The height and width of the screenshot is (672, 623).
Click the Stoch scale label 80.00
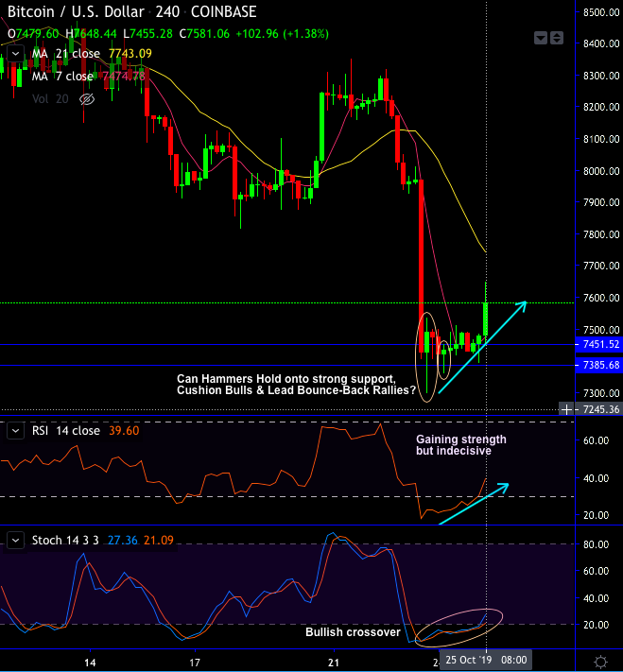(596, 544)
